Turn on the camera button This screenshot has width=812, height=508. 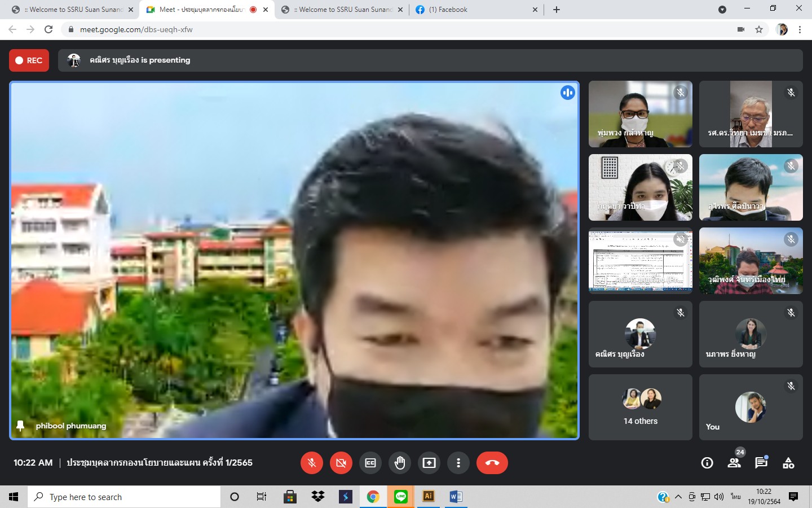341,463
